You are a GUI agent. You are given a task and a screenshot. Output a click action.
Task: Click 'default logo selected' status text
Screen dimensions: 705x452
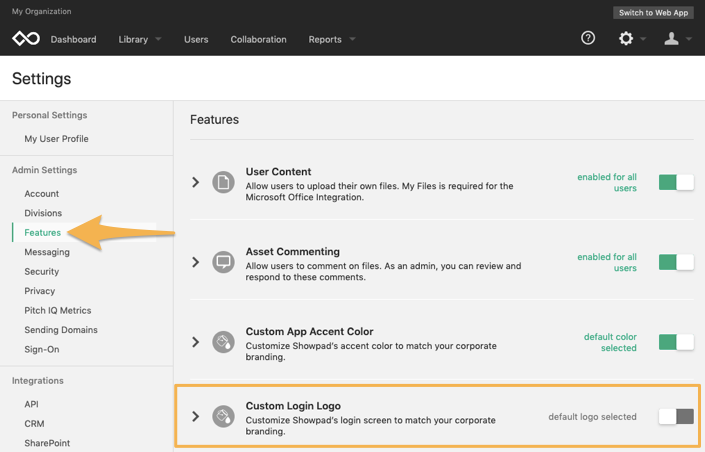(x=592, y=417)
